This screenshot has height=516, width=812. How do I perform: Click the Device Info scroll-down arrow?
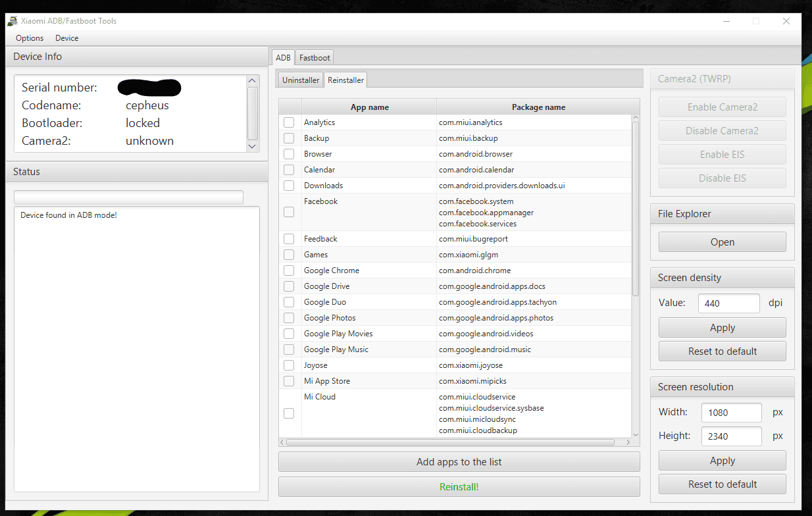pos(253,146)
